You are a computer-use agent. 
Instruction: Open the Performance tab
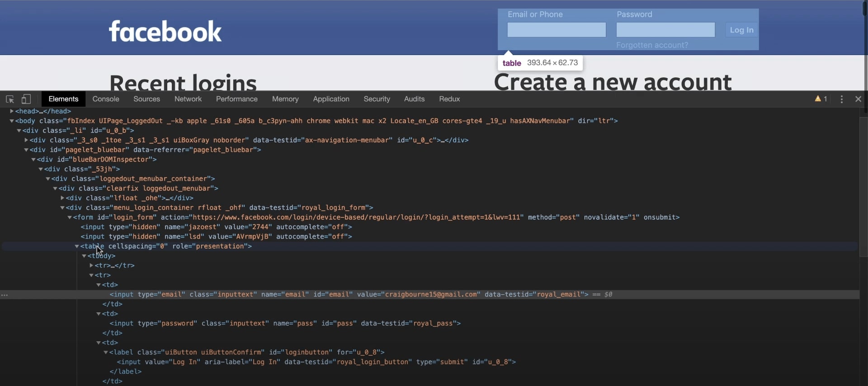(x=237, y=99)
